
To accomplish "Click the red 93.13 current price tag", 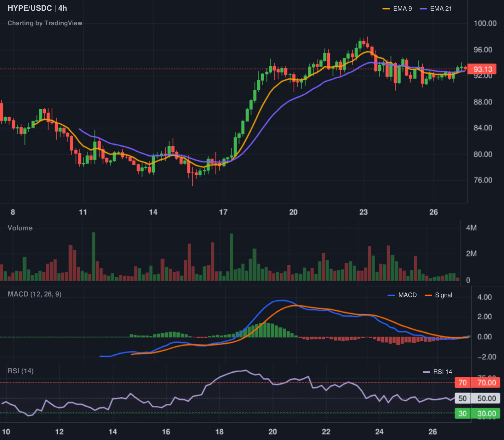I will pyautogui.click(x=482, y=69).
